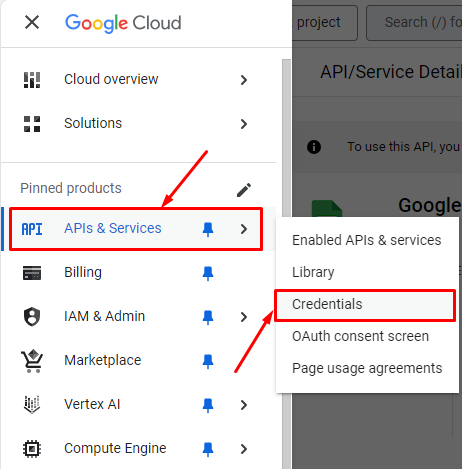The image size is (462, 469).
Task: Expand the Solutions submenu arrow
Action: coord(244,124)
